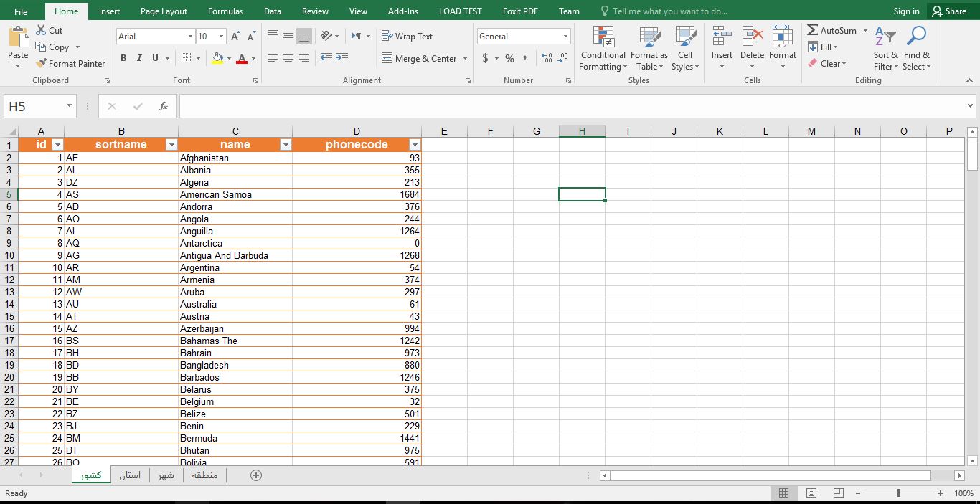Increase font size with the large A icon
Screen dimensions: 980x504
coord(236,36)
